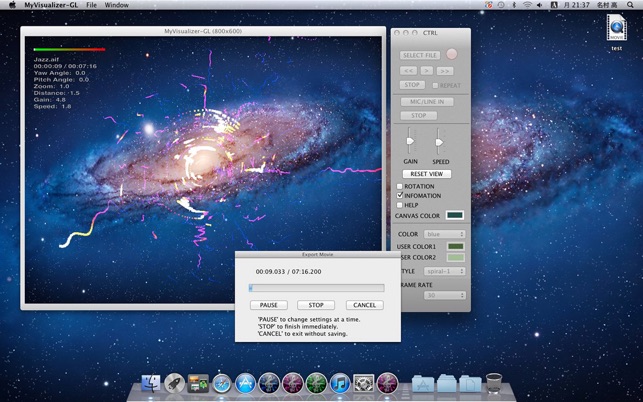643x402 pixels.
Task: Click the play '>' button
Action: (x=426, y=71)
